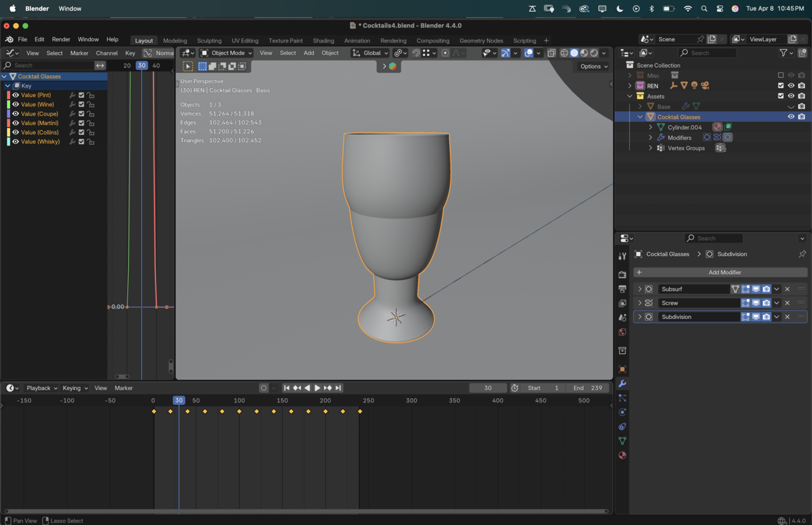Open the Output properties tab icon

pos(622,289)
